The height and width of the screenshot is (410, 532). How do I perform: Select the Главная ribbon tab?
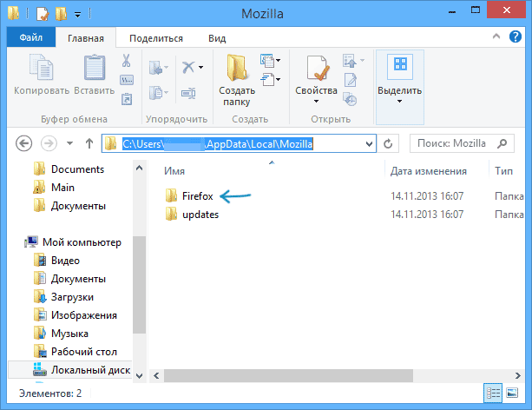tap(86, 38)
